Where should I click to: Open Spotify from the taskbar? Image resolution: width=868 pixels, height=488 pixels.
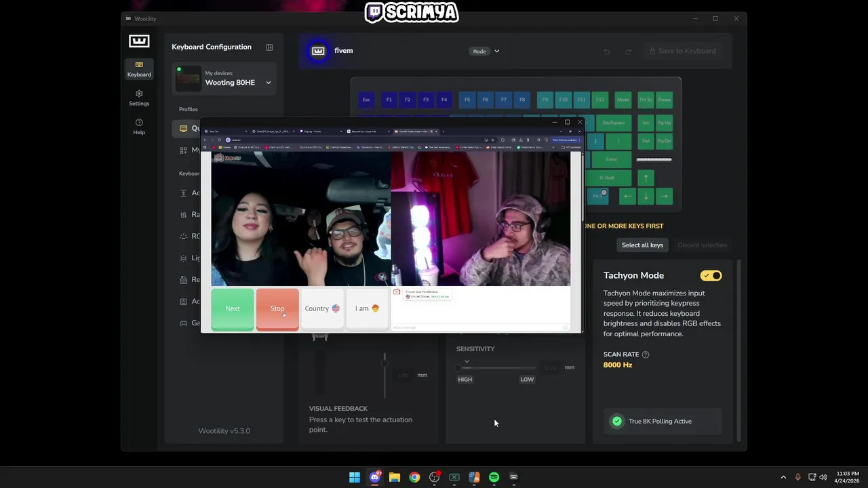tap(494, 477)
